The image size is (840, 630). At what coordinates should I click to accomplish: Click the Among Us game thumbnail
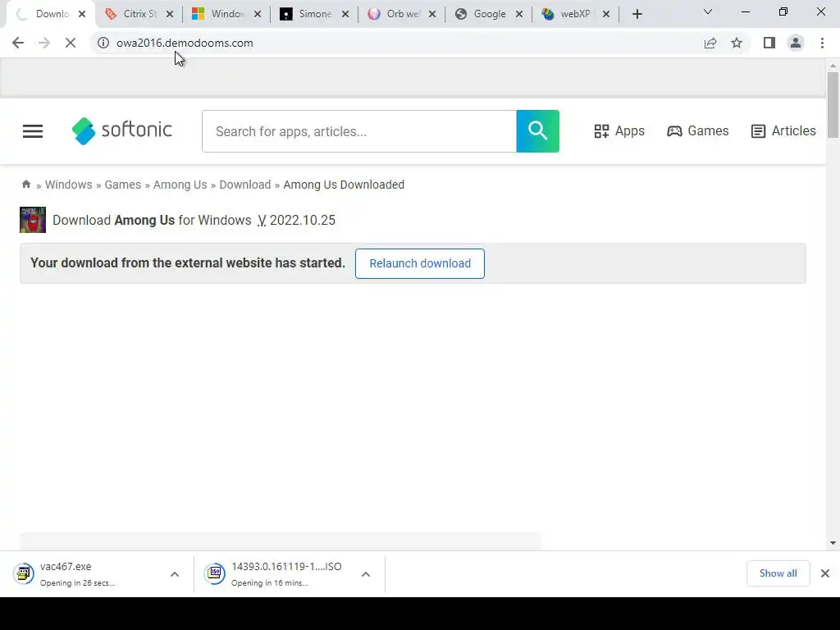tap(33, 220)
